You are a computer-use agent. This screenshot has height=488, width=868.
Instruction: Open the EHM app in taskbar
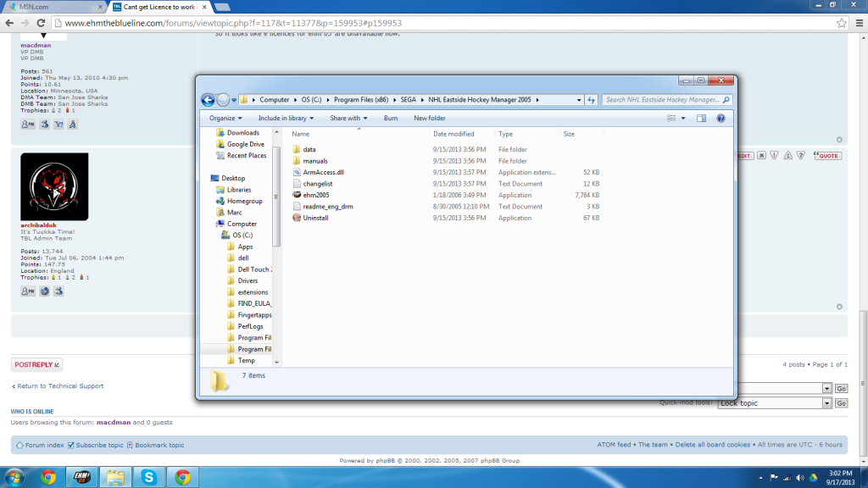[x=82, y=477]
